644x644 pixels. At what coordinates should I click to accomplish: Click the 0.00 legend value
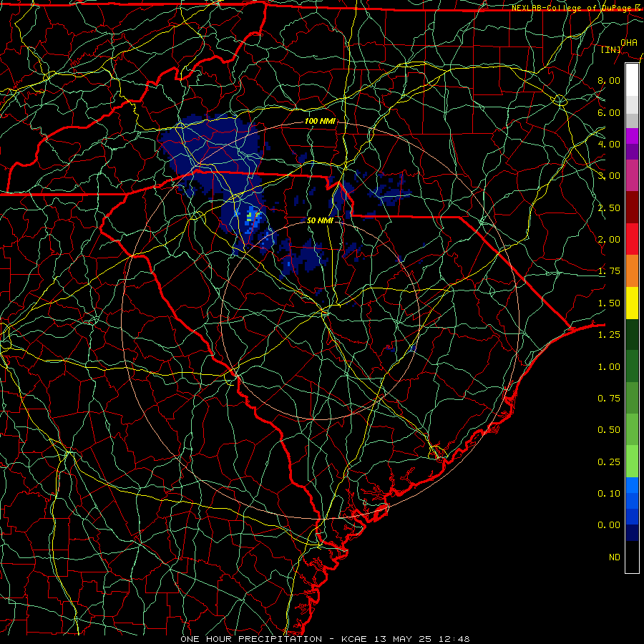point(609,525)
